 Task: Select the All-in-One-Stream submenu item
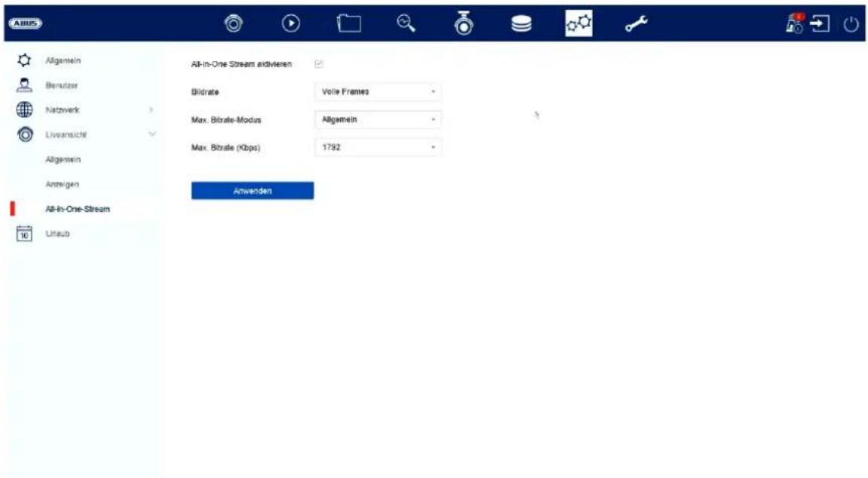click(x=78, y=209)
